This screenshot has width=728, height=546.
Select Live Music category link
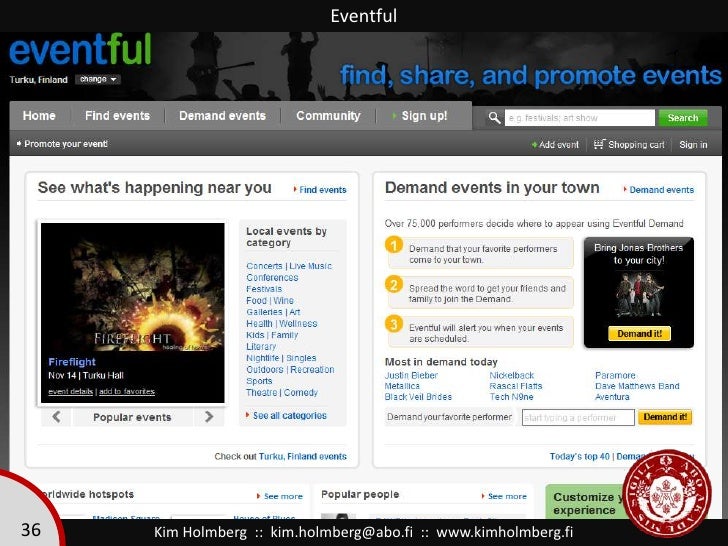click(x=311, y=266)
